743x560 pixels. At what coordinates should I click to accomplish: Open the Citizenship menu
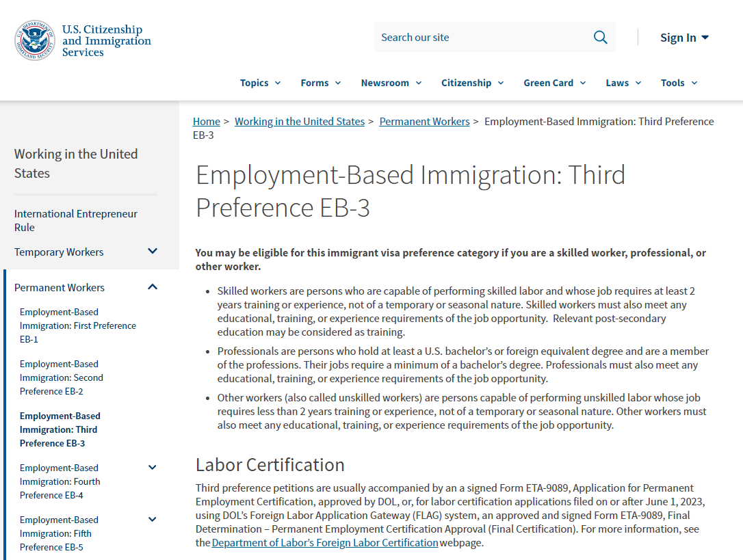coord(472,83)
